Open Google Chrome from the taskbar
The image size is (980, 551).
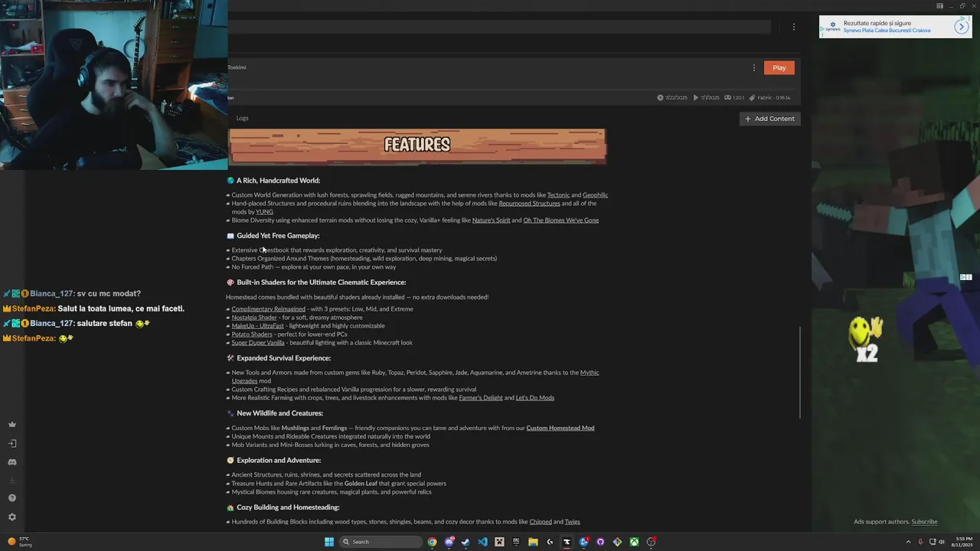pyautogui.click(x=432, y=542)
